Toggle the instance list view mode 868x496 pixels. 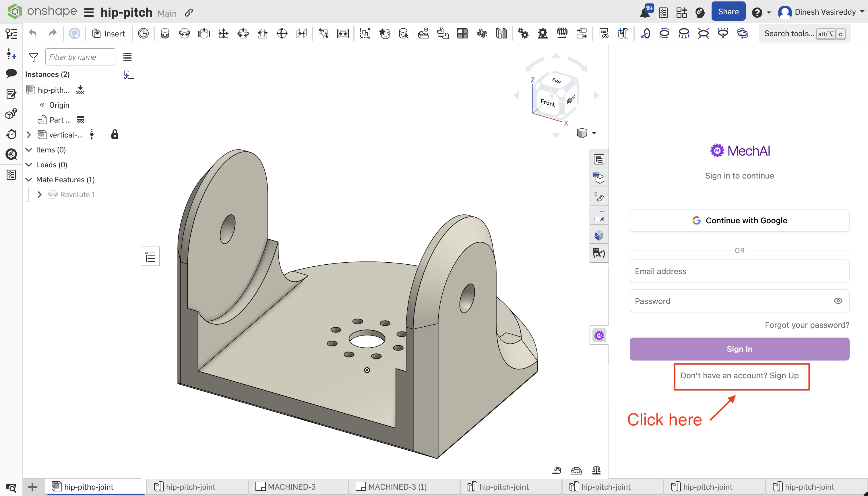click(x=127, y=57)
